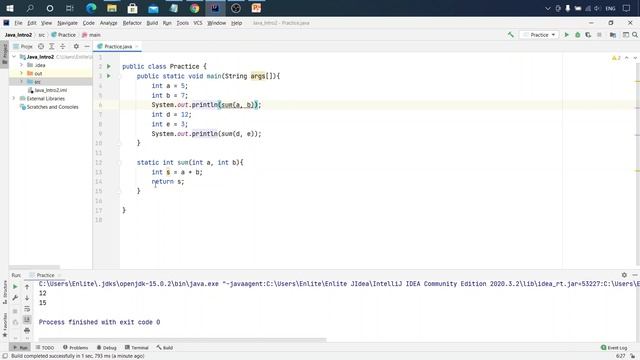Screen dimensions: 640x360
Task: Open Chrome from the taskbar
Action: coord(195,8)
